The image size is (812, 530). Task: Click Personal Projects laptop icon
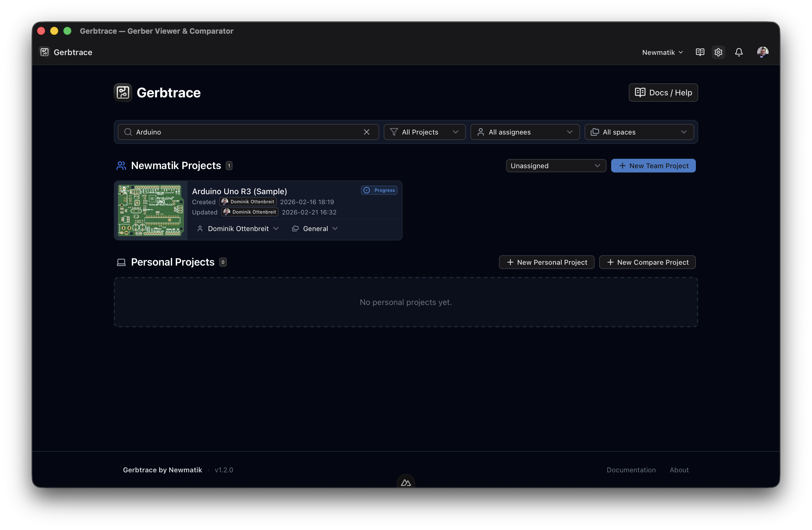[121, 262]
